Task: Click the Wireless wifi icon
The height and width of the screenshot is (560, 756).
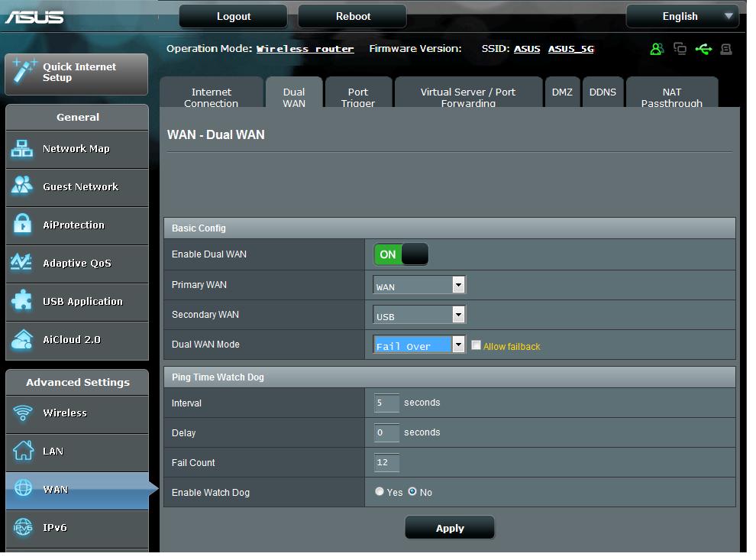Action: point(23,413)
